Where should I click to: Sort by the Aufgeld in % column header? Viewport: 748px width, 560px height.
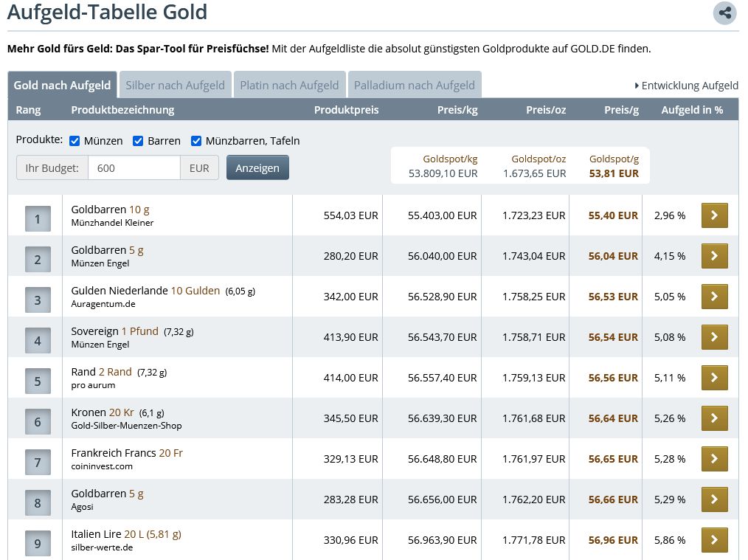692,110
